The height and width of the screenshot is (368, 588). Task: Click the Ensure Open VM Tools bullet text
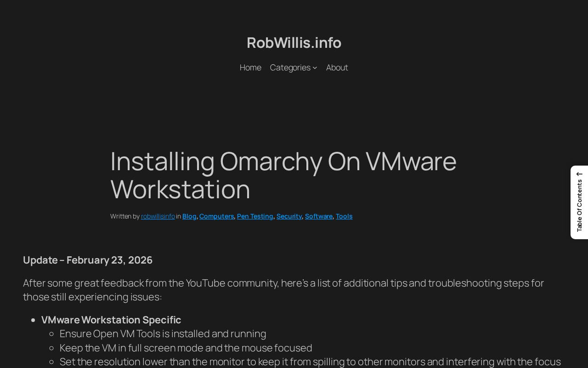[x=163, y=333]
